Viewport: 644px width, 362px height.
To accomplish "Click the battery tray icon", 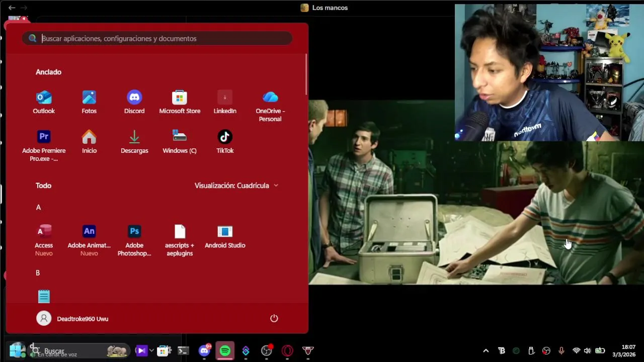I will [x=600, y=350].
